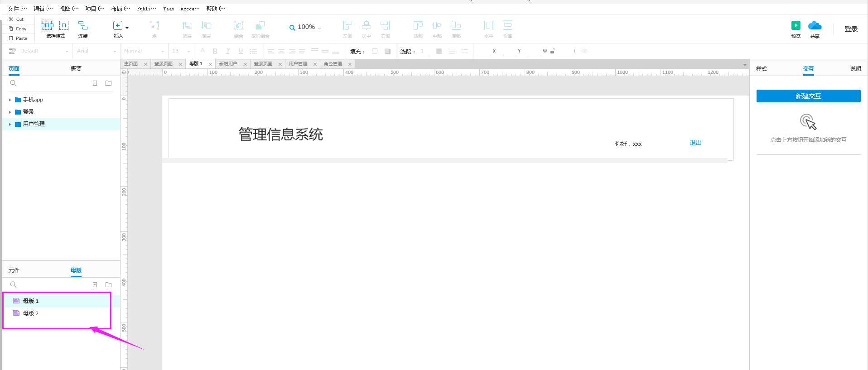868x370 pixels.
Task: Expand the 用户管理 folder in the pages tree
Action: (10, 124)
